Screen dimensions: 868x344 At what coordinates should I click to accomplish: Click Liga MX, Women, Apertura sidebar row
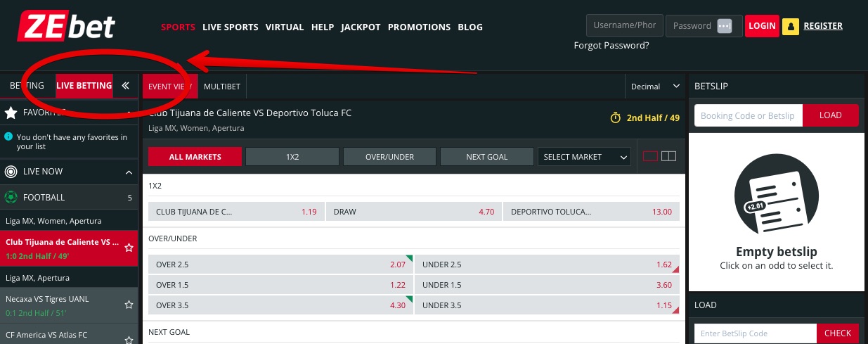click(x=69, y=221)
